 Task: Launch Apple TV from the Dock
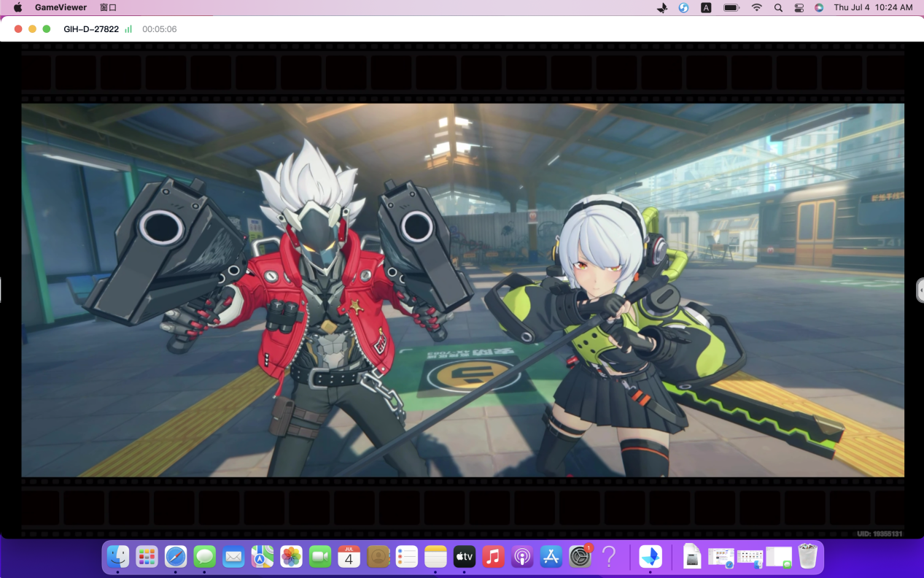point(465,557)
